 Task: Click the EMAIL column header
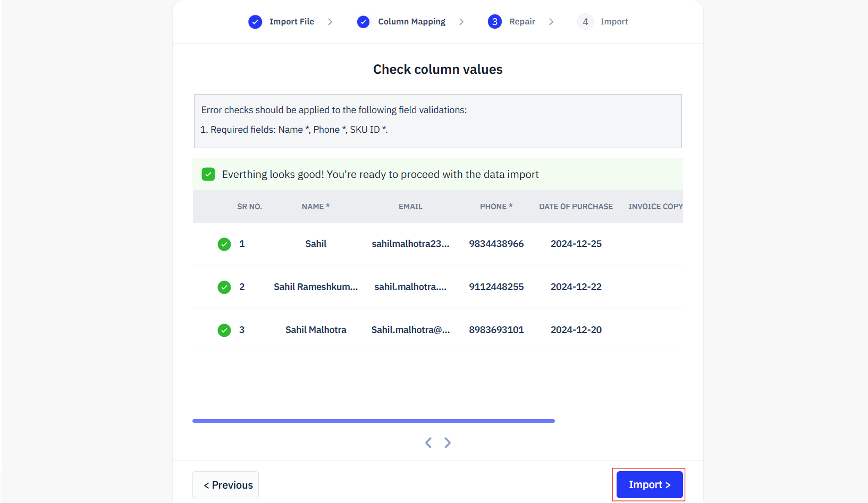coord(410,207)
